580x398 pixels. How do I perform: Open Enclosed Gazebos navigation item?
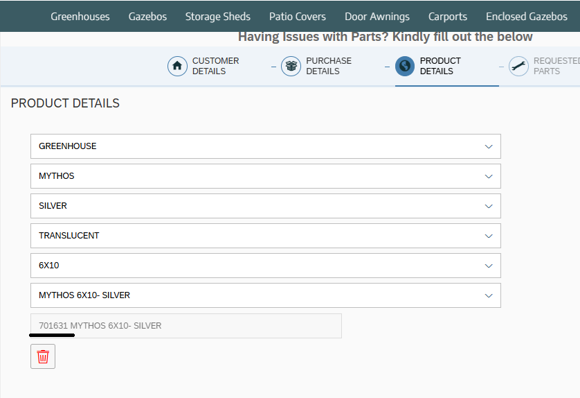(526, 17)
